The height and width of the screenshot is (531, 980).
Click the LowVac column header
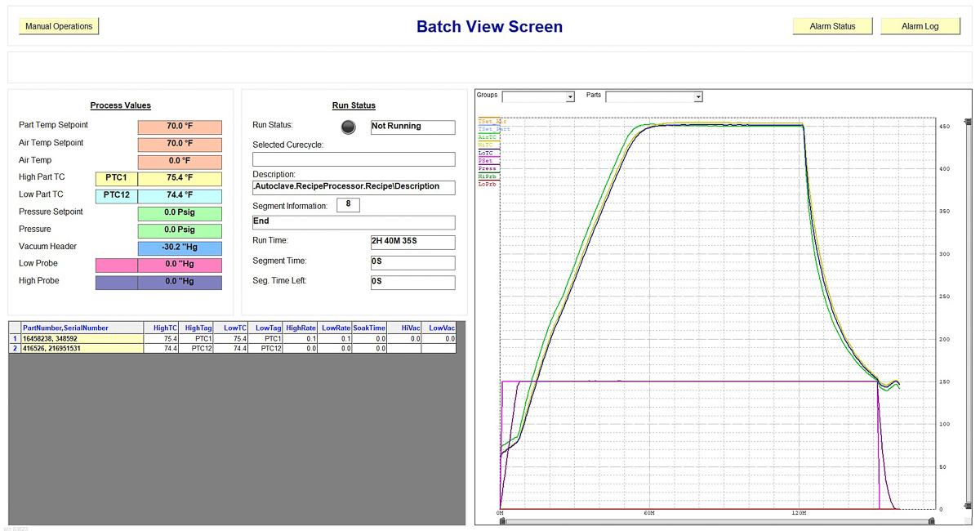pyautogui.click(x=439, y=328)
